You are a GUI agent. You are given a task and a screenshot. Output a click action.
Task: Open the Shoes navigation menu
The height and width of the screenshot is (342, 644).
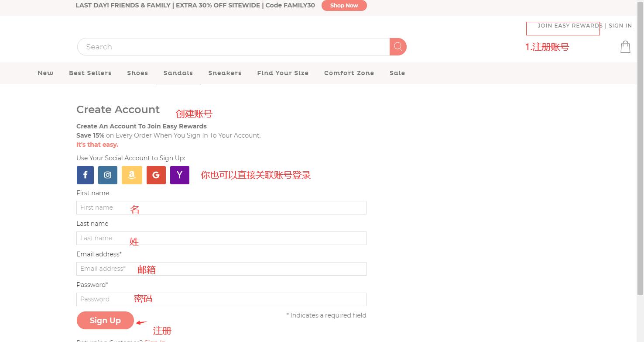(x=137, y=73)
